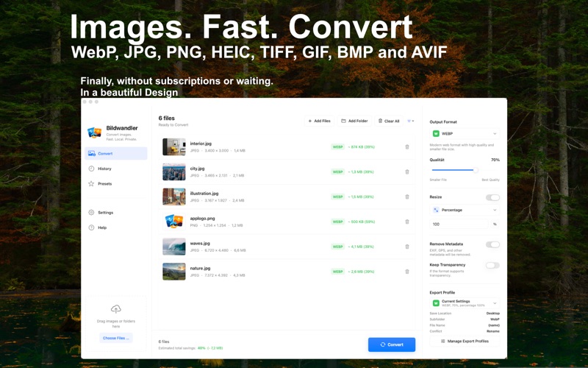Click the Presets star icon
Screen dimensions: 588x368
click(x=91, y=183)
